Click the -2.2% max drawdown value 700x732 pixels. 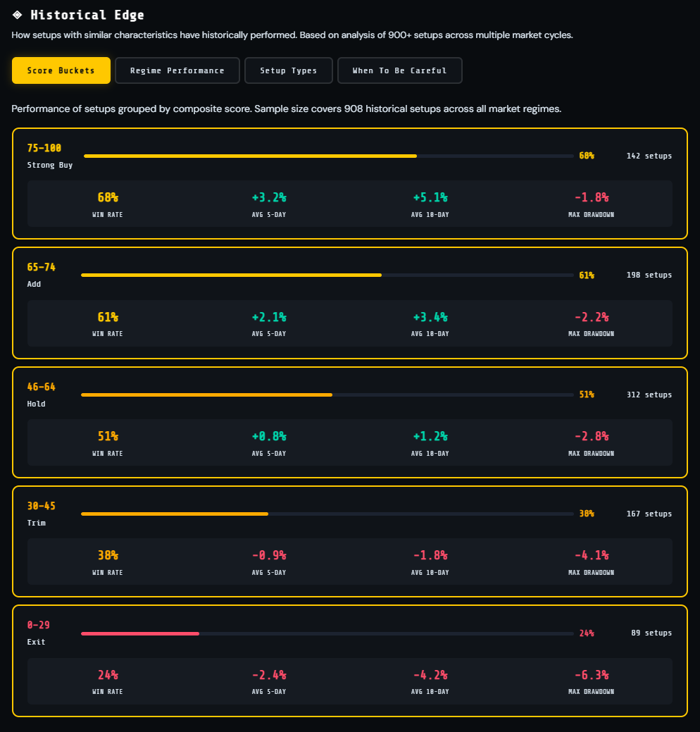coord(592,317)
